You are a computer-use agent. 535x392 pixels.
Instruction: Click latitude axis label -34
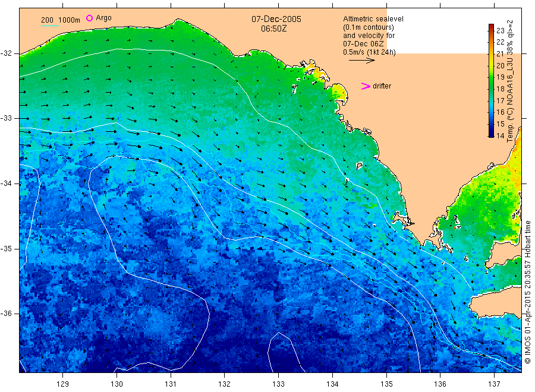(6, 184)
